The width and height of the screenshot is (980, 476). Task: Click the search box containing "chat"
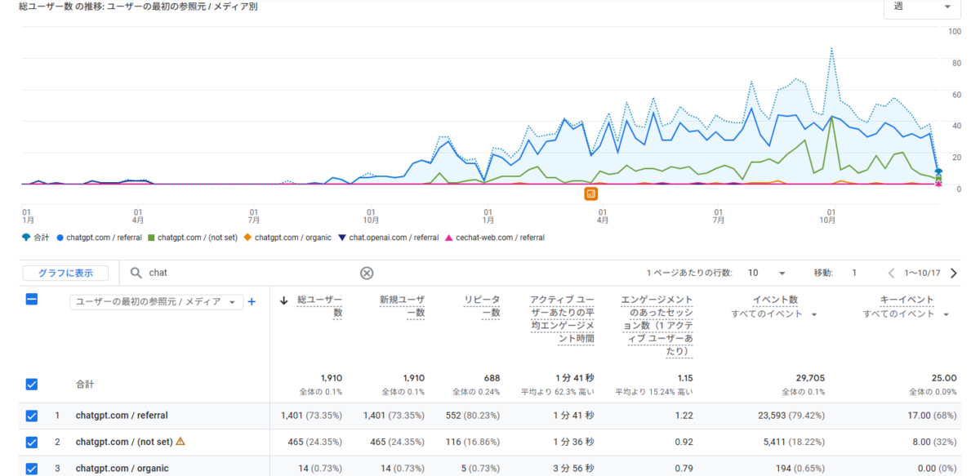pos(245,273)
